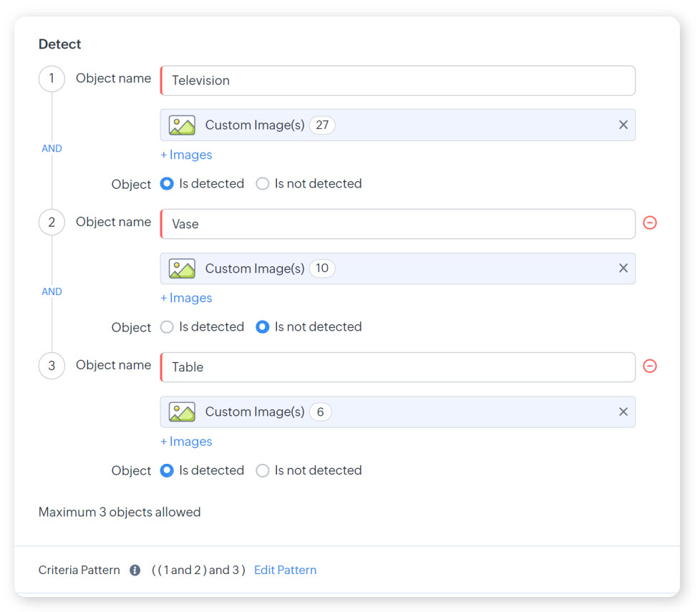Click the Table custom image thumbnail icon

(182, 412)
